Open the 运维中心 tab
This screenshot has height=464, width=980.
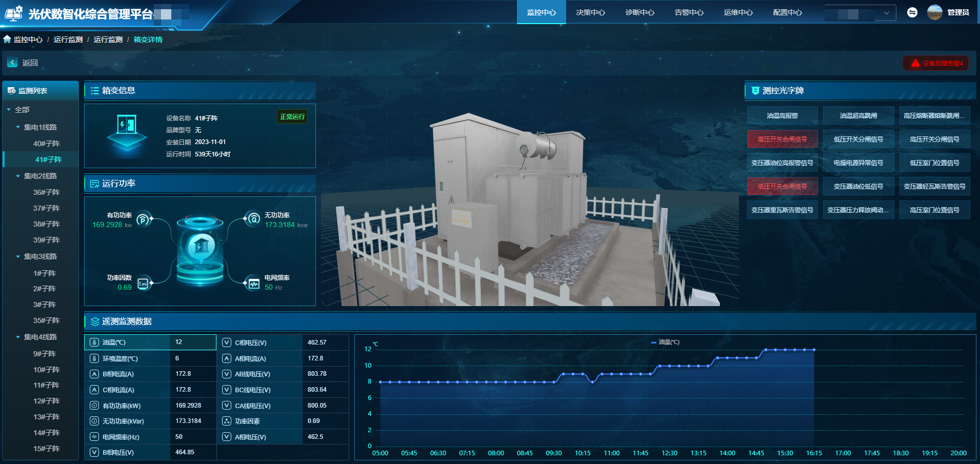pos(738,12)
